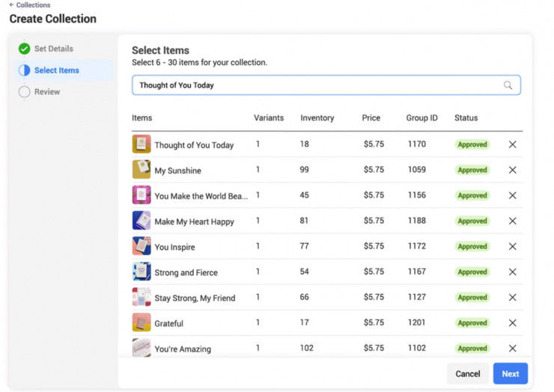Click the Price column header
The height and width of the screenshot is (392, 554).
tap(371, 118)
